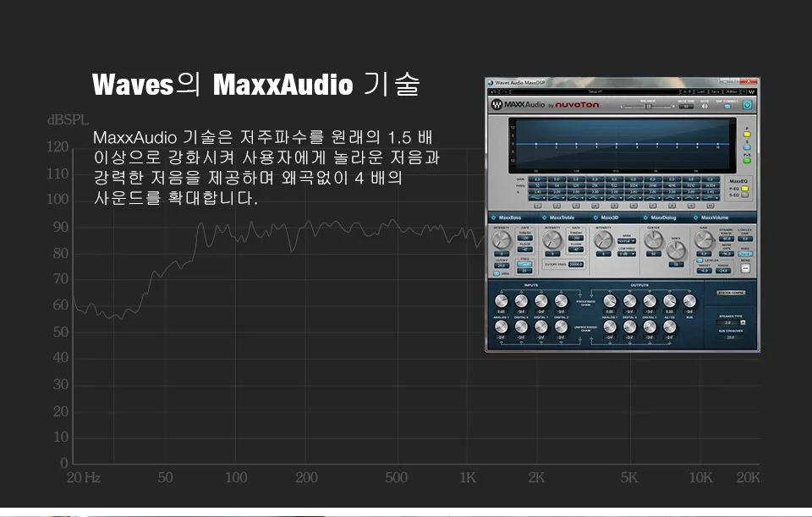The width and height of the screenshot is (812, 517).
Task: Click the Sub output knob
Action: (690, 301)
